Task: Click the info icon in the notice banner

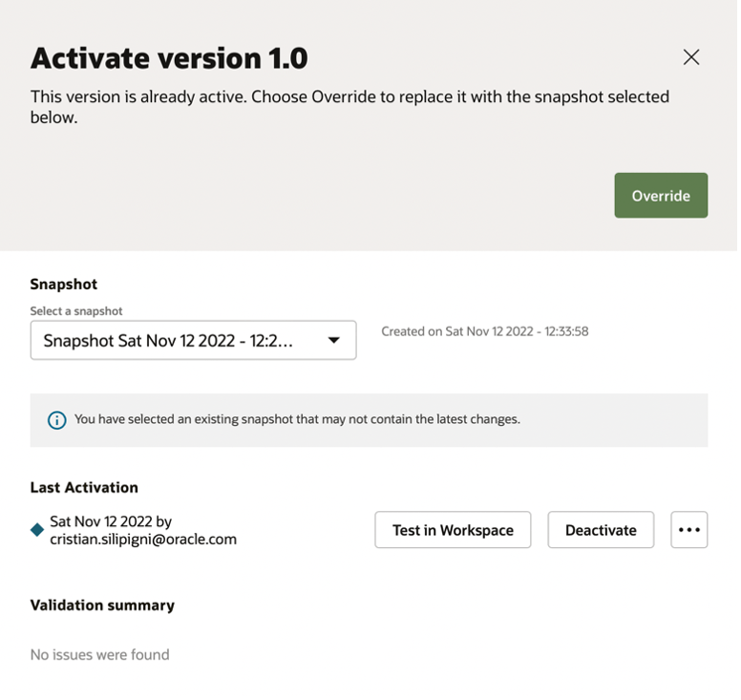Action: coord(56,419)
